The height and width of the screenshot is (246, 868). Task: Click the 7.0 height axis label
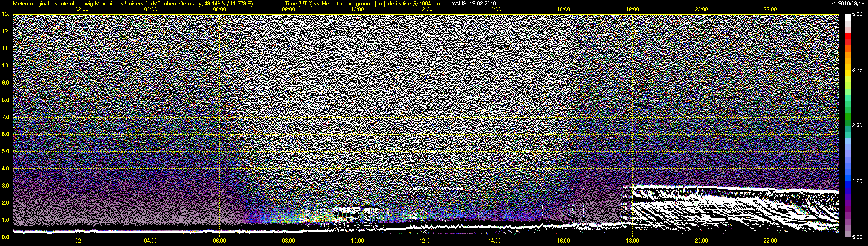(x=5, y=117)
